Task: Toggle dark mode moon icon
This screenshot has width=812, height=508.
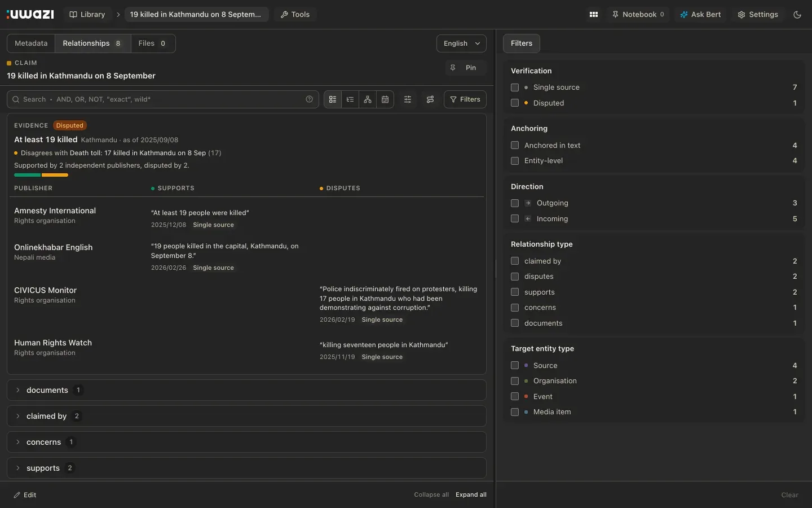Action: point(797,15)
